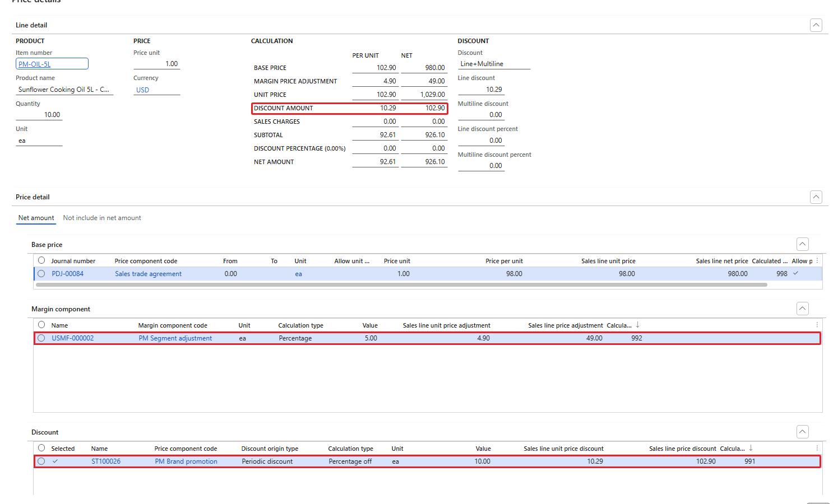The width and height of the screenshot is (838, 504).
Task: Select all rows in Margin component grid
Action: tap(41, 325)
